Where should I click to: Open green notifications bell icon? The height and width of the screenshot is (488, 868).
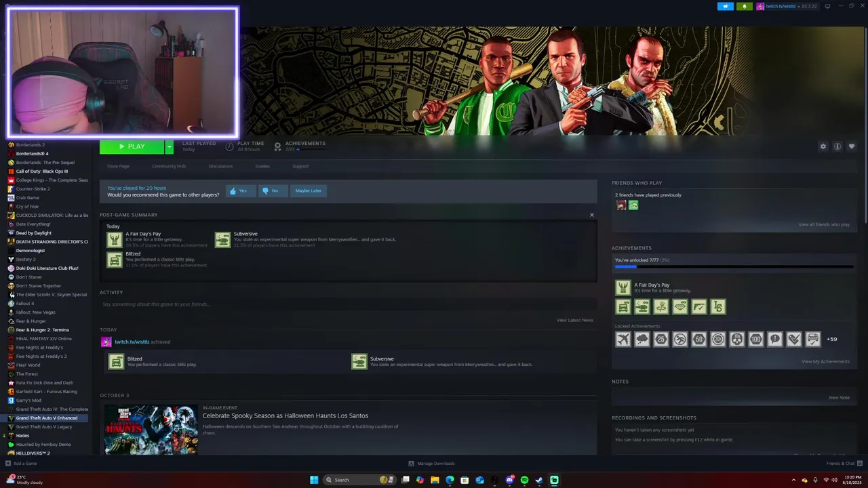(x=745, y=6)
